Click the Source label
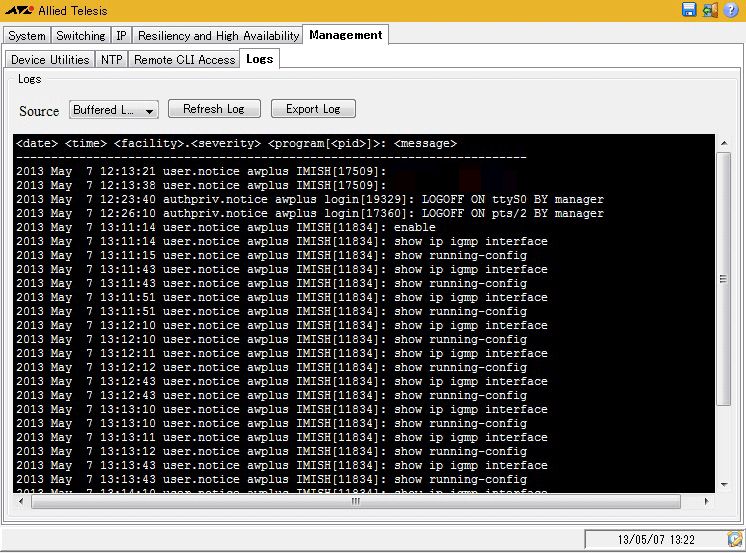 (x=39, y=111)
